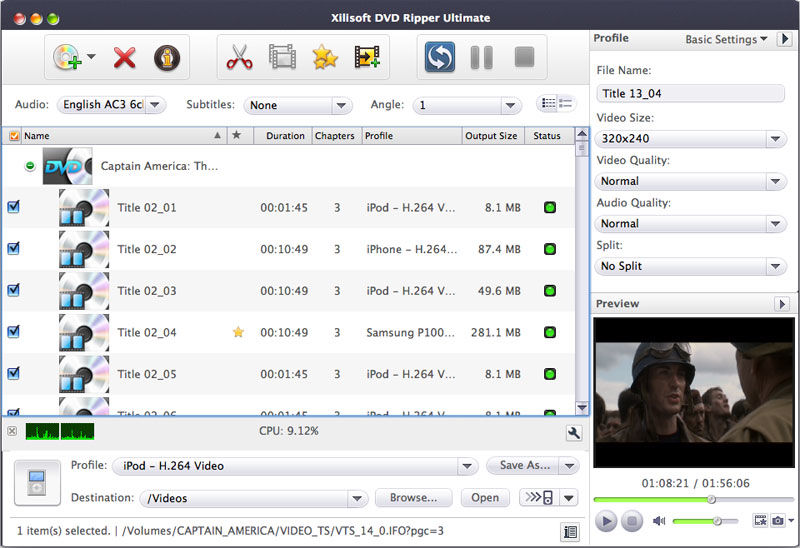This screenshot has height=548, width=800.
Task: Click the 281.1 MB output size cell
Action: pyautogui.click(x=495, y=333)
